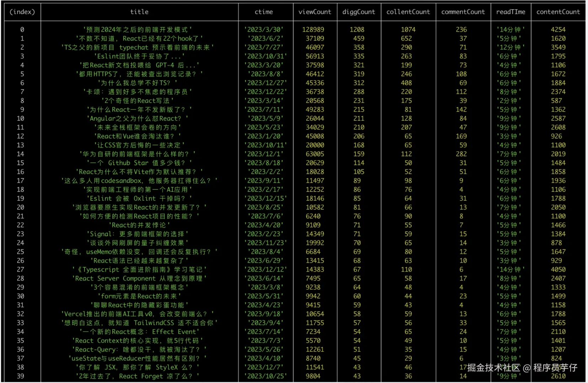Select the title starting 'React Server Component'

tap(139, 278)
